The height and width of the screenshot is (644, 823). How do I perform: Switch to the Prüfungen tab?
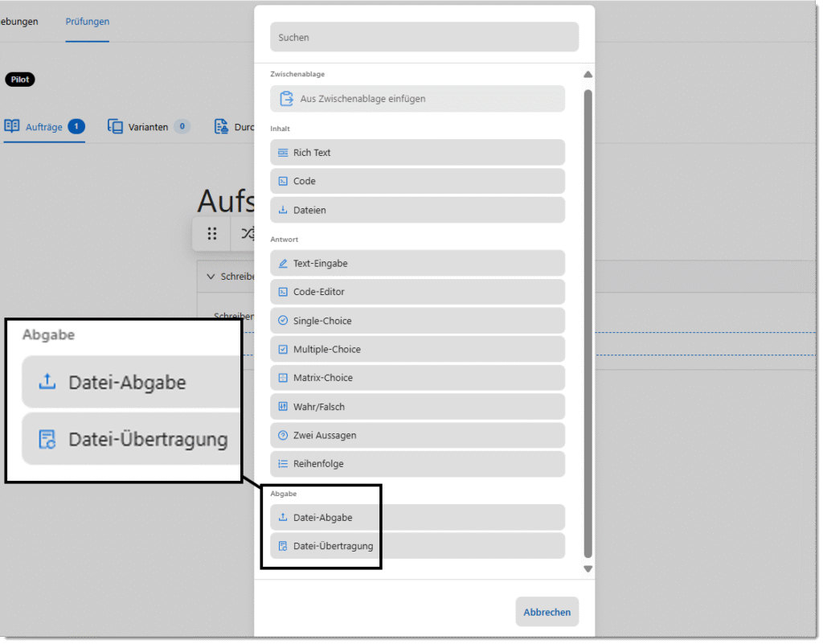88,22
